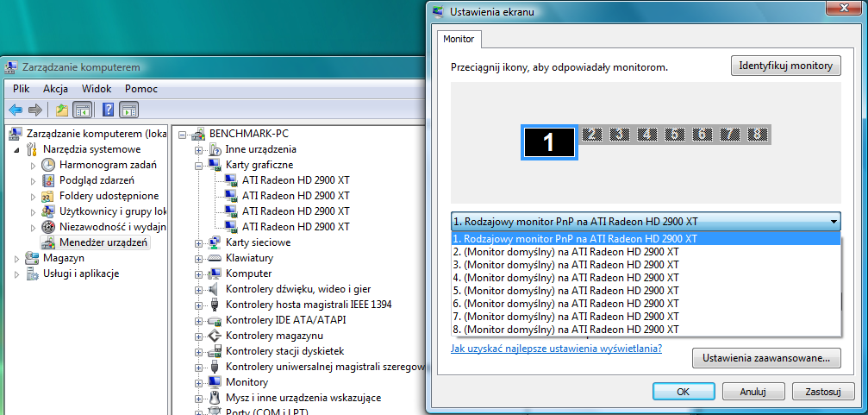Image resolution: width=868 pixels, height=415 pixels.
Task: Click the Mysz i inne urządzenia mouse icon
Action: click(215, 397)
